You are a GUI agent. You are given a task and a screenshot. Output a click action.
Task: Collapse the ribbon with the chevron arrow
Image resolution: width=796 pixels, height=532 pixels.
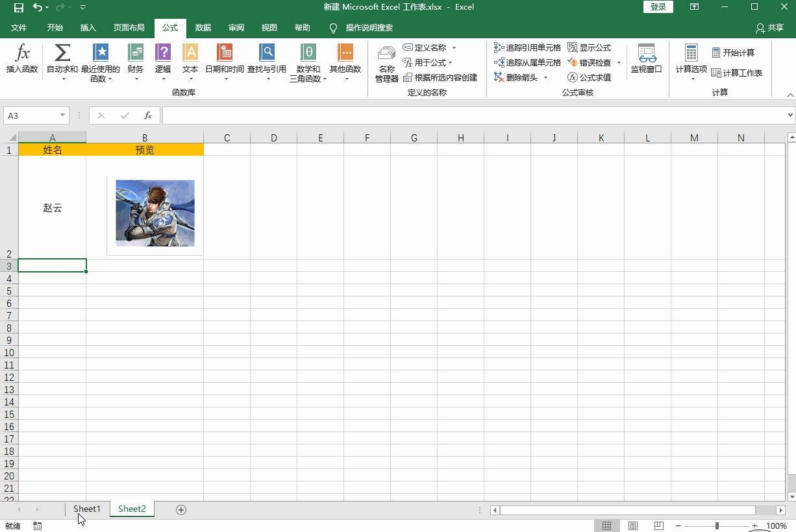pyautogui.click(x=790, y=95)
